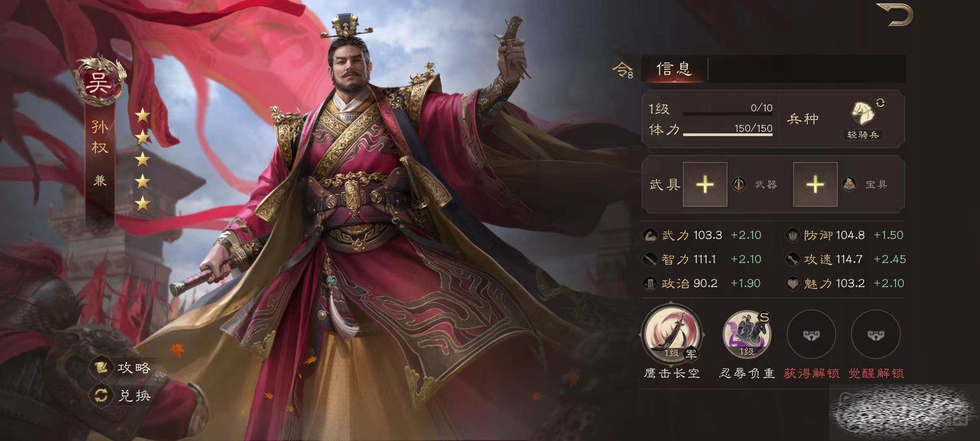Click the five-star rating column
The height and width of the screenshot is (441, 980).
click(143, 160)
